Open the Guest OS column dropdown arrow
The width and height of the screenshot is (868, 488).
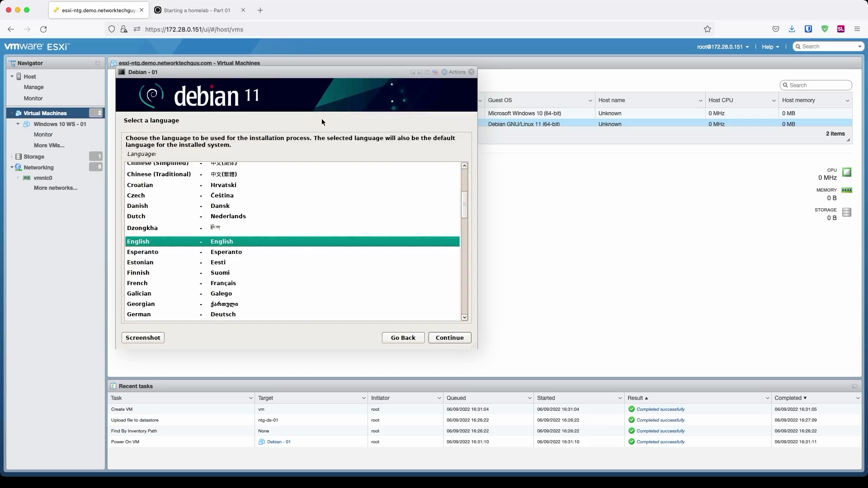pyautogui.click(x=590, y=101)
